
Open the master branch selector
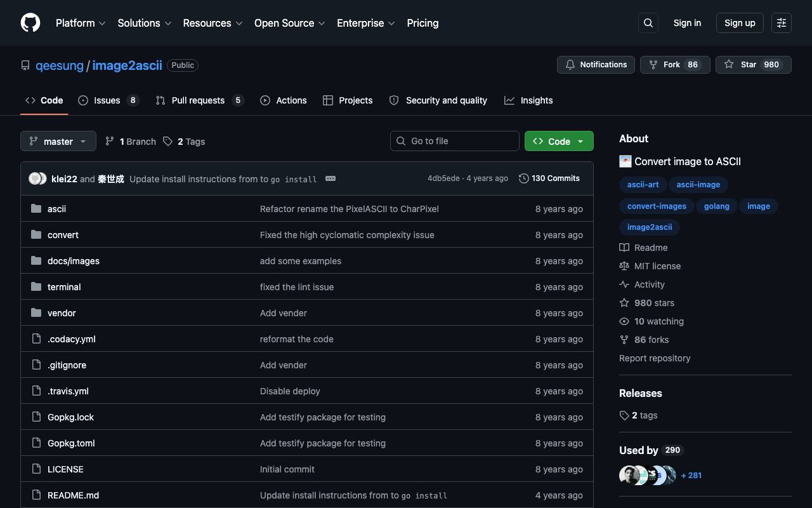[58, 141]
